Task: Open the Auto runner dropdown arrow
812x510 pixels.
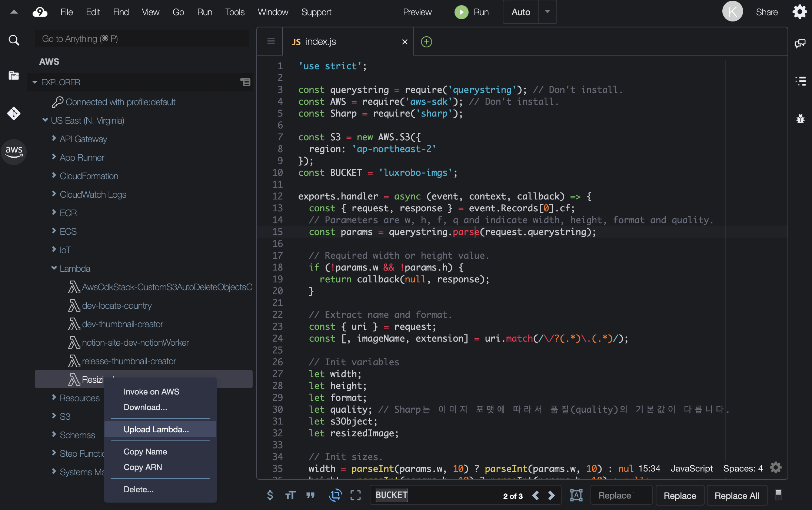Action: [x=547, y=12]
